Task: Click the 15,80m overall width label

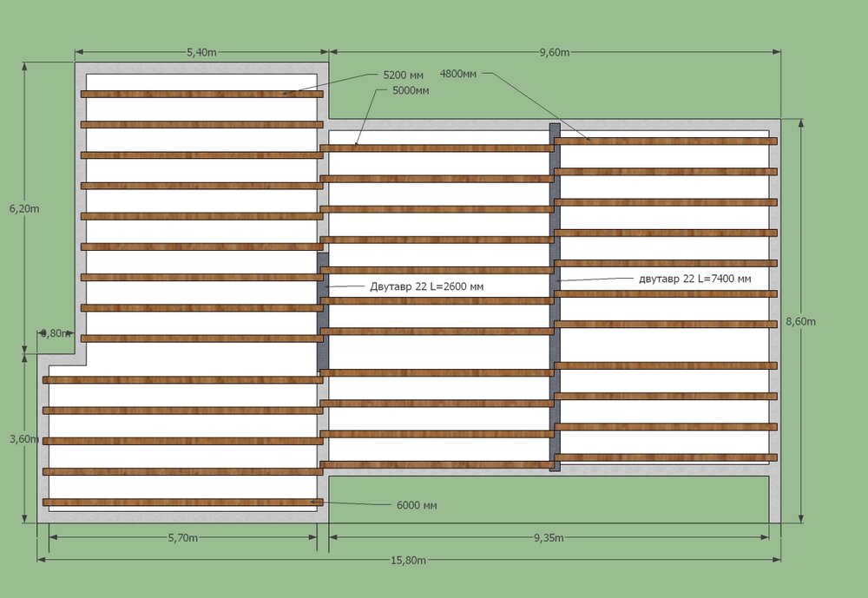Action: pos(408,560)
